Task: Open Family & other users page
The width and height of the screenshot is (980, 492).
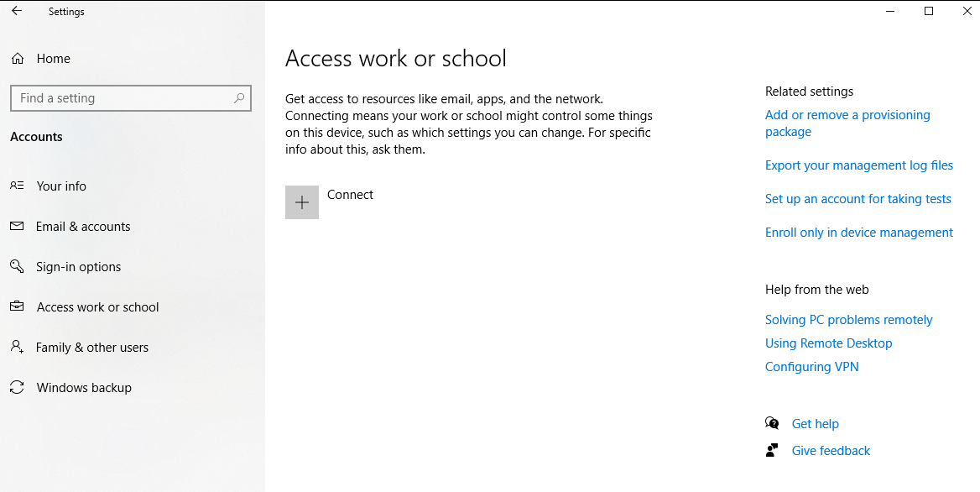Action: pos(92,348)
